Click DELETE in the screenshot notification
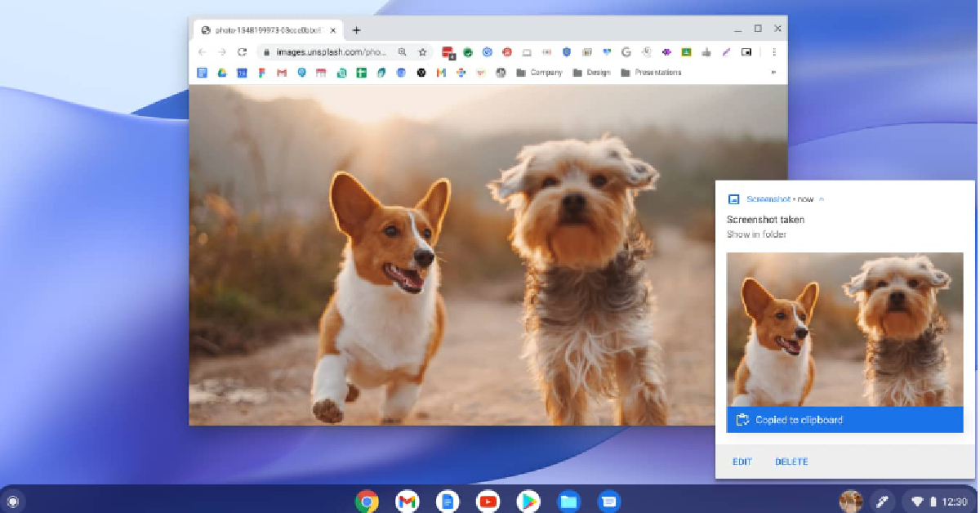 [791, 462]
